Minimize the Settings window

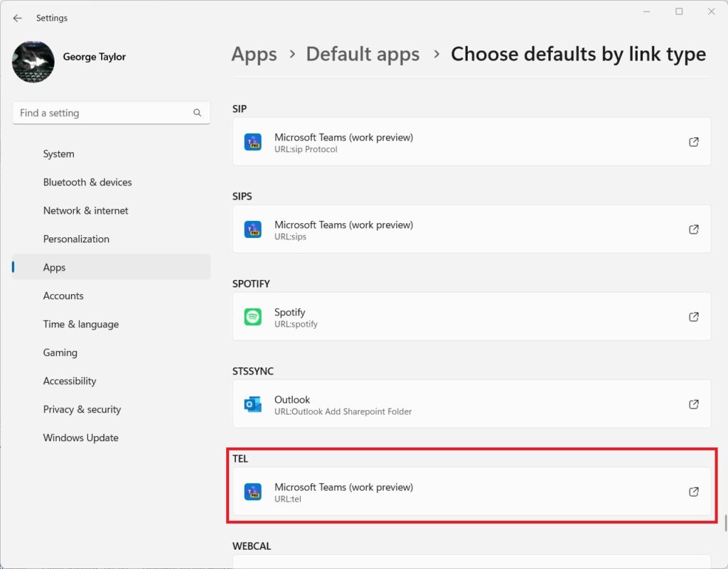(646, 11)
